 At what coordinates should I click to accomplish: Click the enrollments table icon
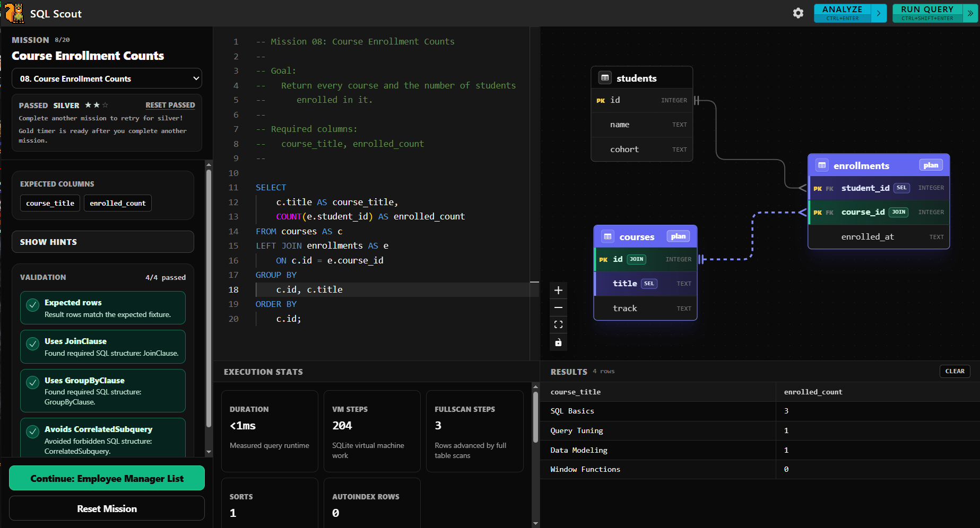822,165
